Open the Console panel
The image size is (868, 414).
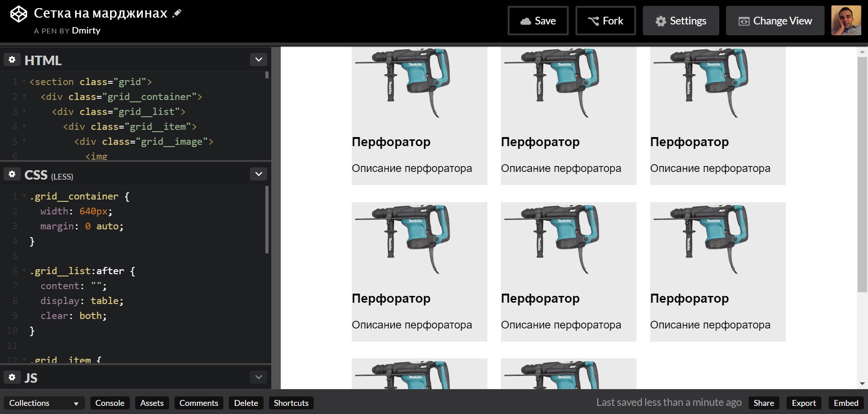click(110, 403)
